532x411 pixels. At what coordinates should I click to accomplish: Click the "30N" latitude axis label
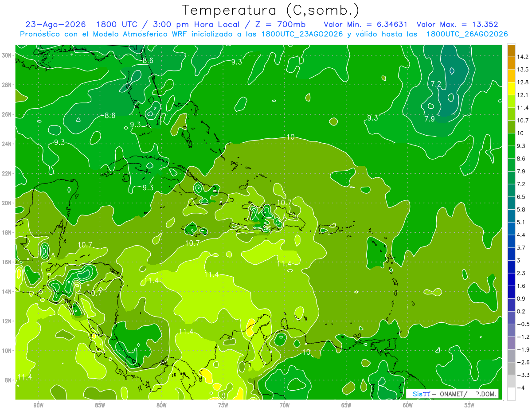coord(8,55)
